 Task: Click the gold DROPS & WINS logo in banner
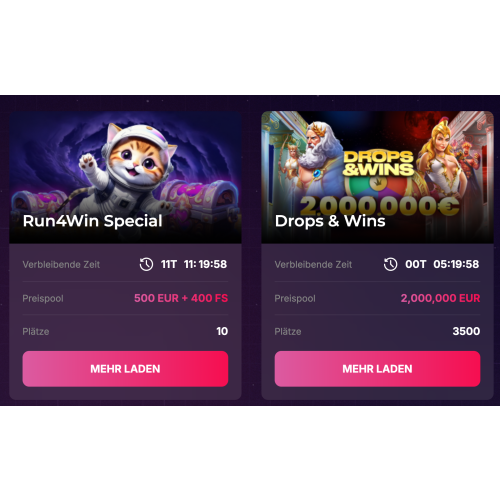(x=378, y=164)
